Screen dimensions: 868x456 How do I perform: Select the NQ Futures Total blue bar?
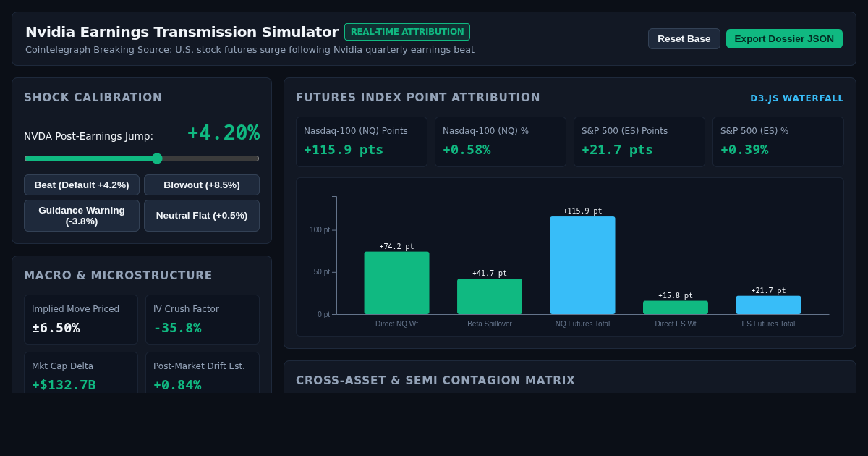[x=582, y=266]
